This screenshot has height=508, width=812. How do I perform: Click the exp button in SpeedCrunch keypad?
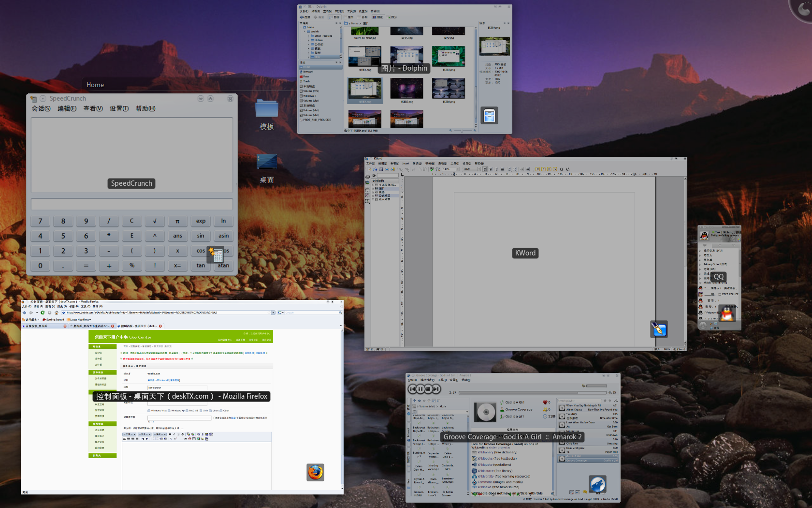point(201,221)
